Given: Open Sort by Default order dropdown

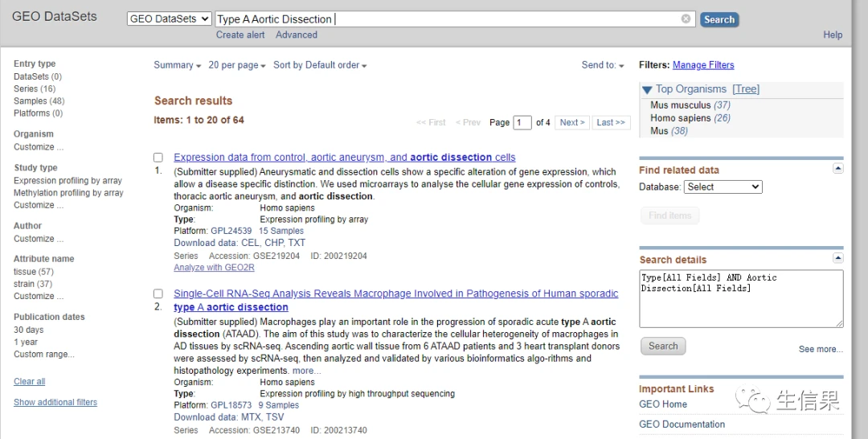Looking at the screenshot, I should [x=320, y=65].
